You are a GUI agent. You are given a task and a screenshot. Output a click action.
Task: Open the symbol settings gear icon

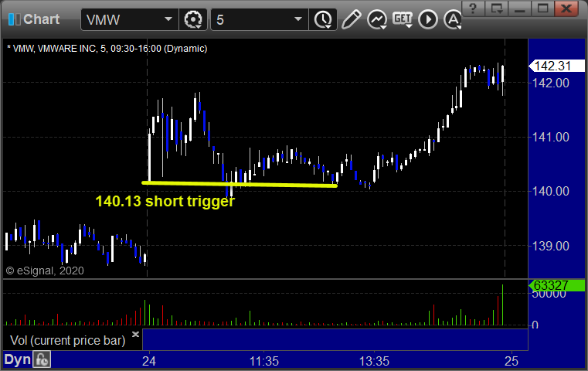click(x=193, y=19)
